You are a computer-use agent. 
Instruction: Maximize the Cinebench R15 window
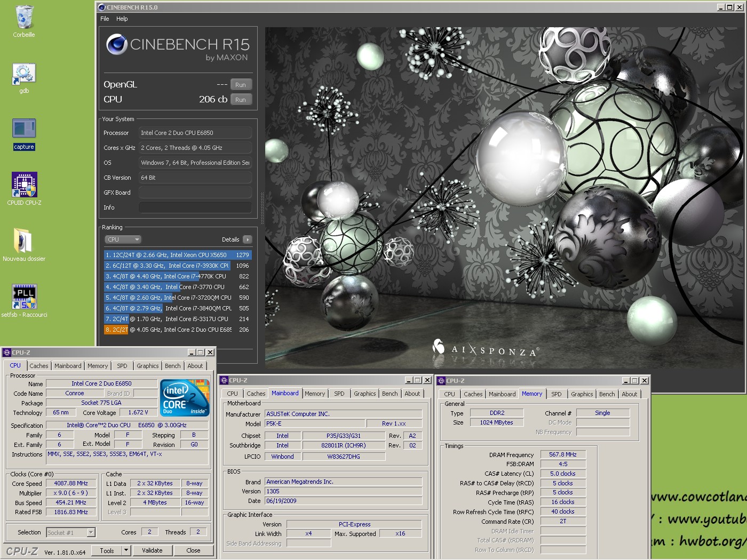729,7
